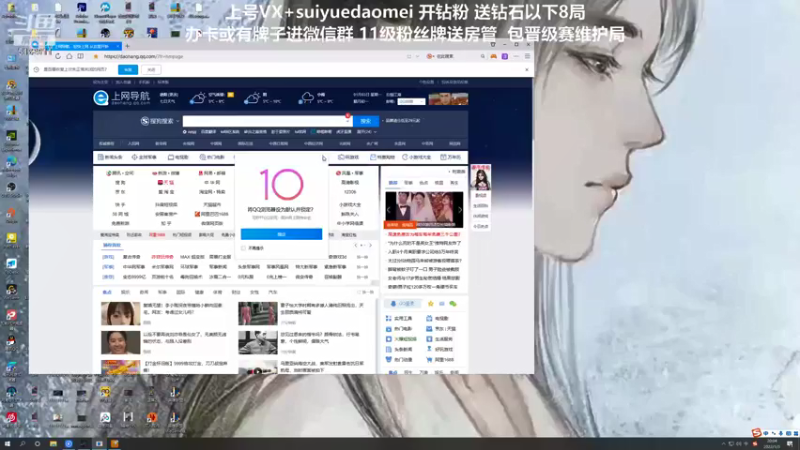Image resolution: width=800 pixels, height=450 pixels.
Task: Click taskbar search magnifier icon
Action: pyautogui.click(x=22, y=444)
